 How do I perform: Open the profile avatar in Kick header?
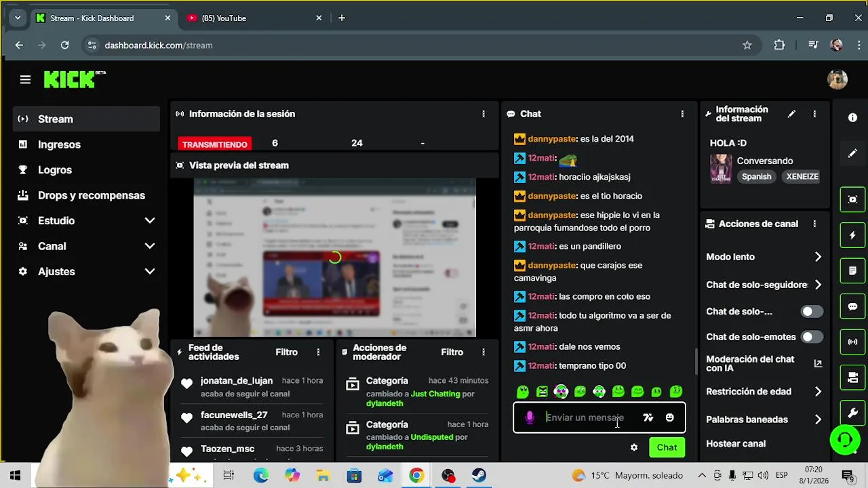pos(837,79)
